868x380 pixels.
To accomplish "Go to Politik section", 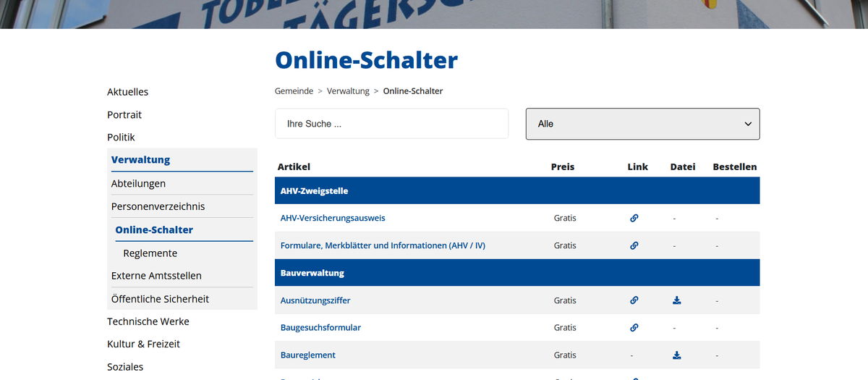I will 121,137.
